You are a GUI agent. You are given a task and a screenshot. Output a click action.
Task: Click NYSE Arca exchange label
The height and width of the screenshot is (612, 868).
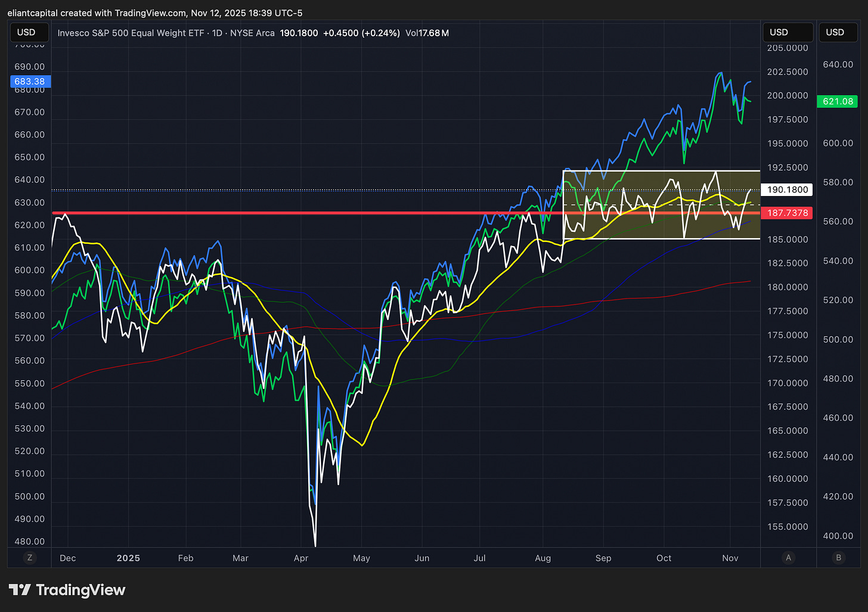point(252,33)
